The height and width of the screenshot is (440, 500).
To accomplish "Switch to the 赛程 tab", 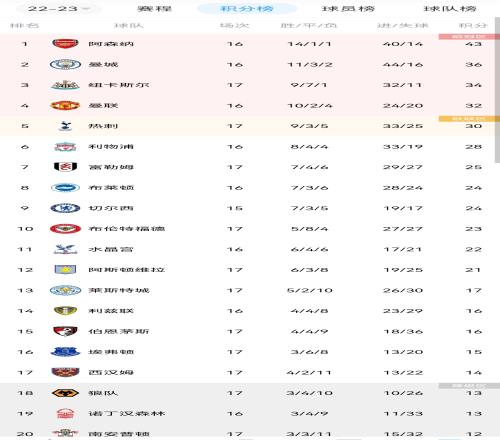I will (x=154, y=8).
